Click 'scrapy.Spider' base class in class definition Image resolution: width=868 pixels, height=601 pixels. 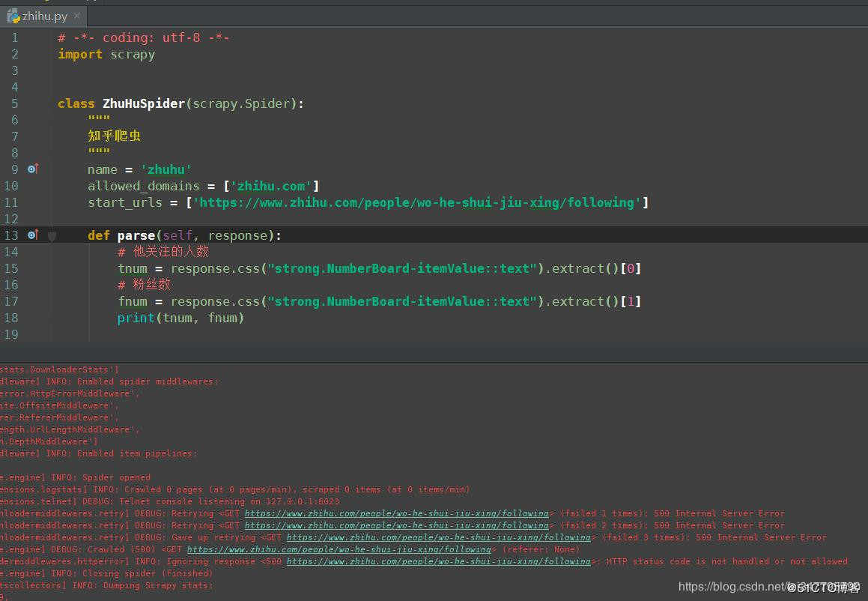click(241, 103)
